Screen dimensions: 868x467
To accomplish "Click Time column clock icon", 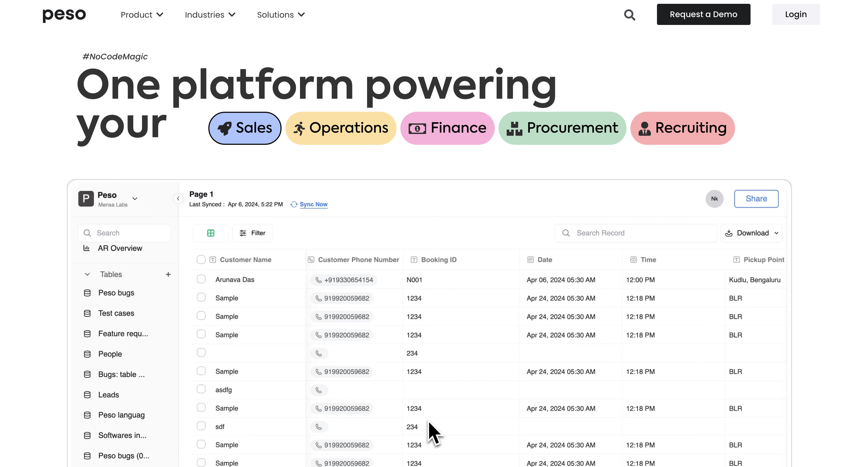I will point(633,260).
